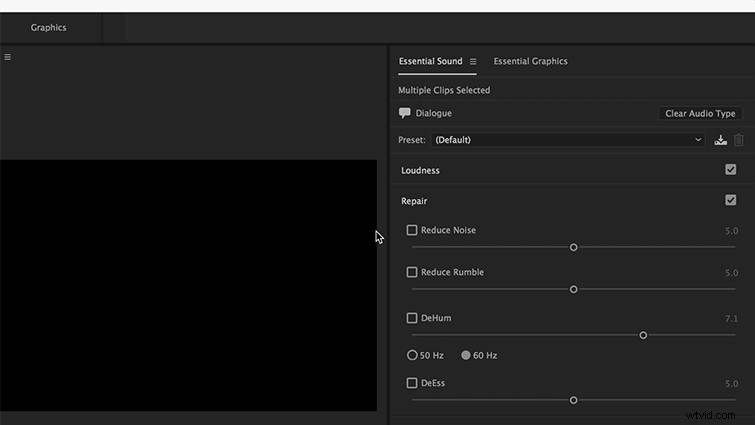Viewport: 755px width, 425px height.
Task: Click the DeHum slider handle
Action: click(643, 335)
